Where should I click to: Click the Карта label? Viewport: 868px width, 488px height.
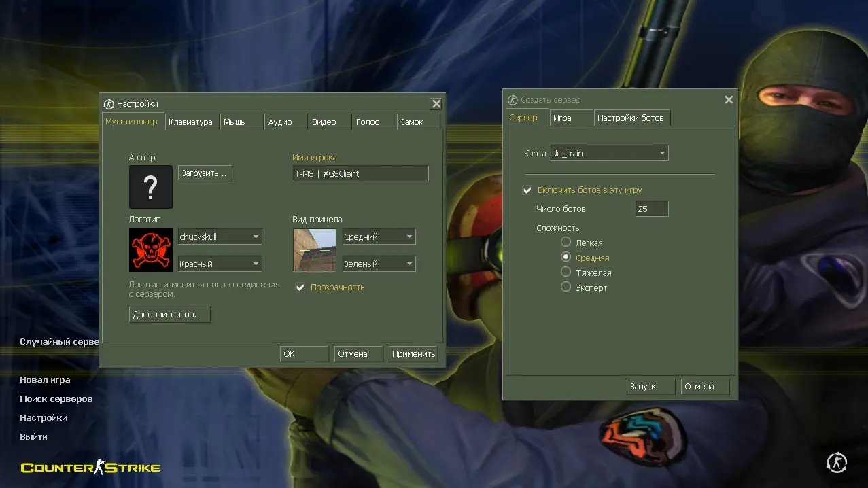(535, 154)
